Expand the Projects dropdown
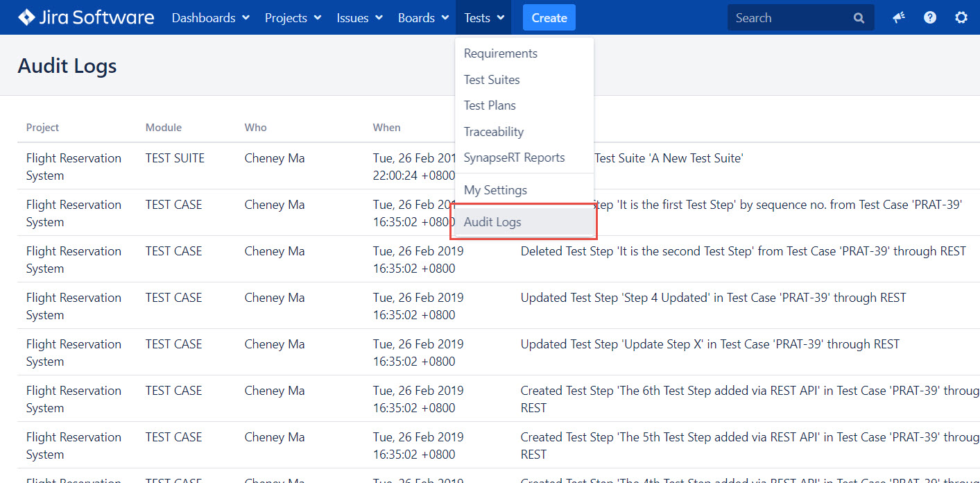 point(293,18)
